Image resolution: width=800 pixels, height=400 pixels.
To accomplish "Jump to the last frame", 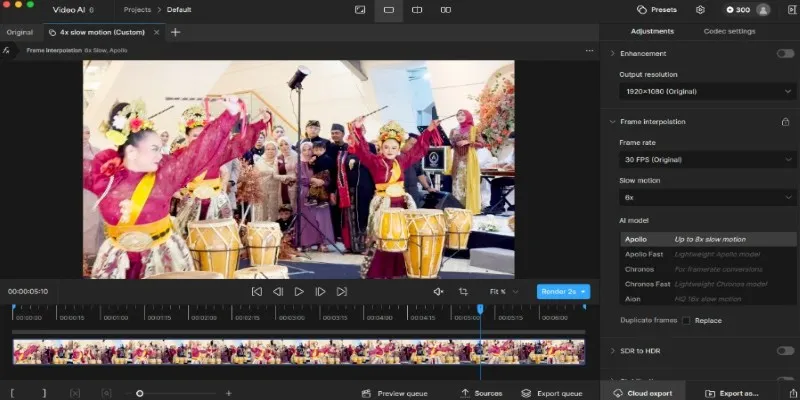I will click(341, 292).
